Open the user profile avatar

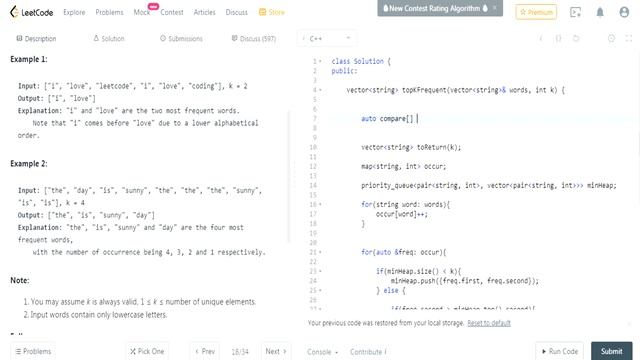pos(624,12)
